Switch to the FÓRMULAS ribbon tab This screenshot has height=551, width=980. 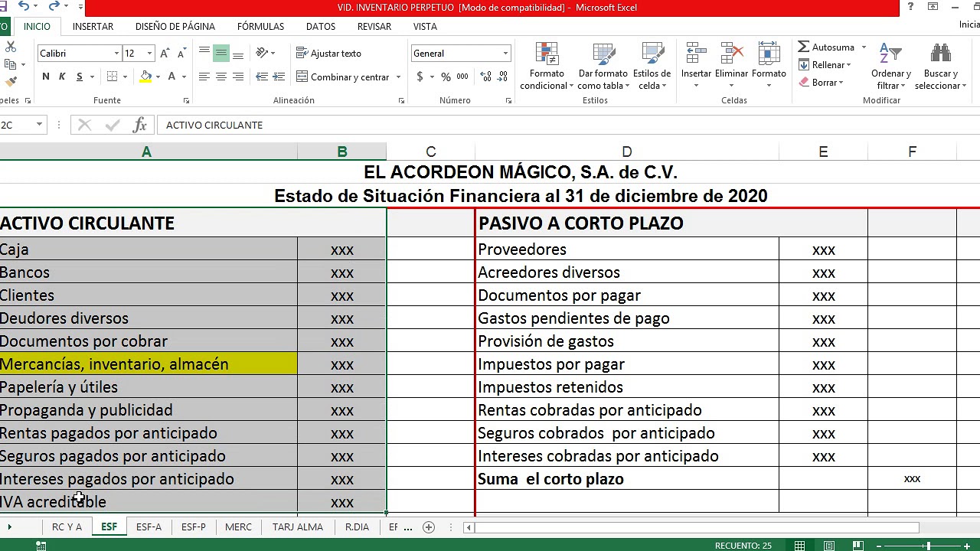pyautogui.click(x=260, y=26)
